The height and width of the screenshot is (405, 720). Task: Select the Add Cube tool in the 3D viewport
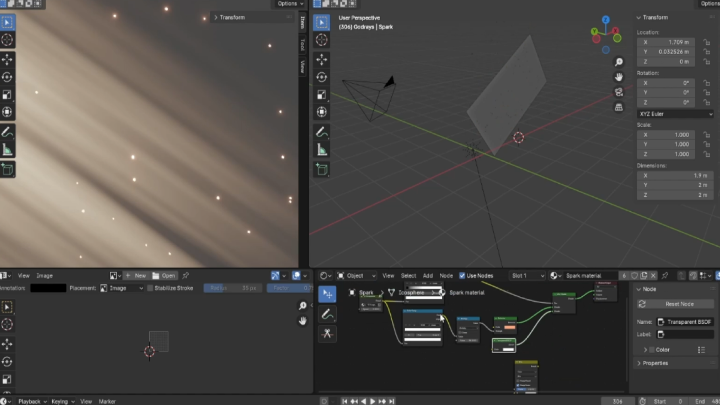coord(321,169)
